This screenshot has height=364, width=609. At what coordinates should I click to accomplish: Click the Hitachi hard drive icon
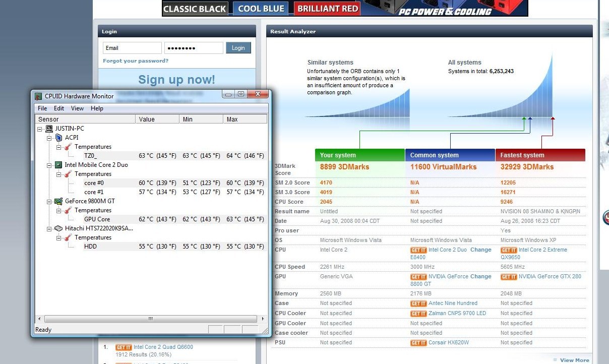click(58, 228)
